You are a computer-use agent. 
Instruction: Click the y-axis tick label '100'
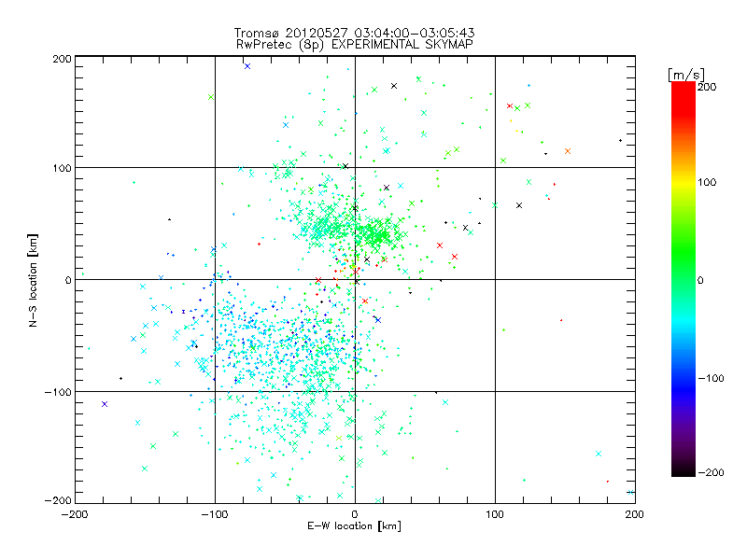pos(62,168)
